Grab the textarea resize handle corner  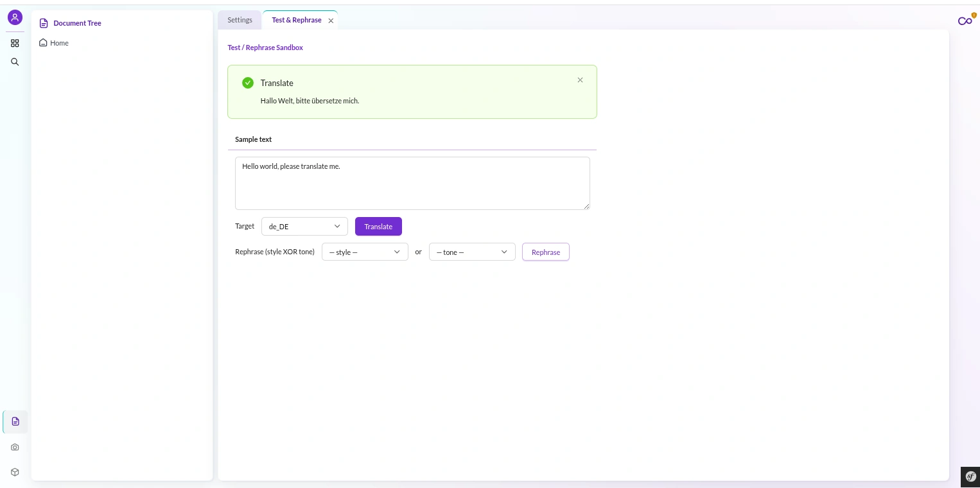click(x=586, y=206)
